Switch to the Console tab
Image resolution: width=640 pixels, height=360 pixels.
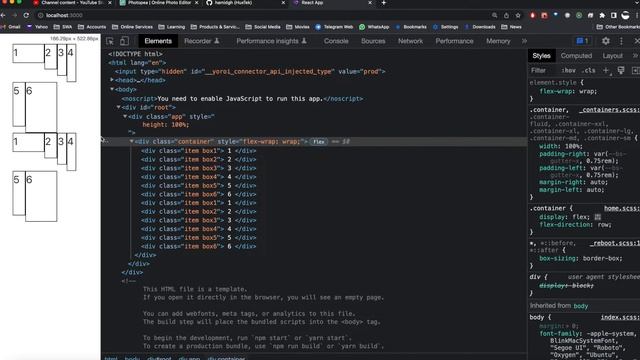[x=336, y=41]
